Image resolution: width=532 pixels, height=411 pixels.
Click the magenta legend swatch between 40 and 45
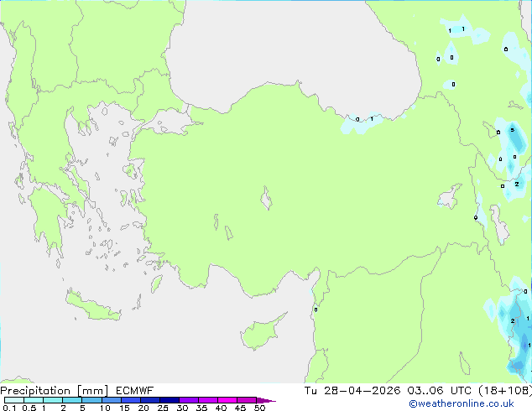tap(227, 400)
